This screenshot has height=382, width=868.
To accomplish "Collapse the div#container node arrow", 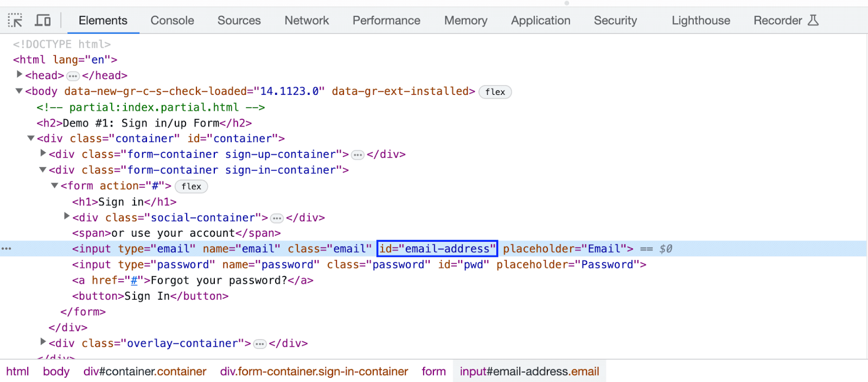I will (x=31, y=138).
